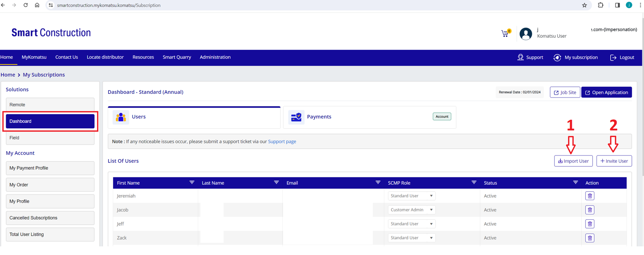Click the Import User button

(x=573, y=161)
